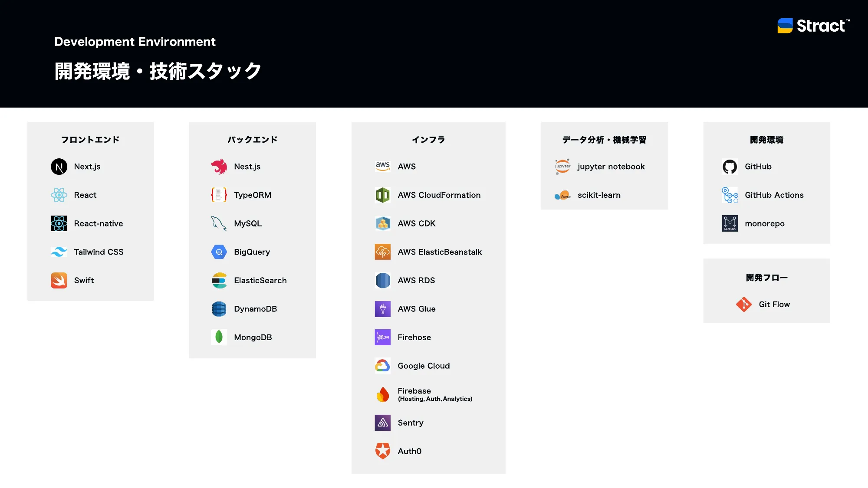The image size is (868, 488).
Task: Click the '開発フロー' section heading
Action: [767, 278]
